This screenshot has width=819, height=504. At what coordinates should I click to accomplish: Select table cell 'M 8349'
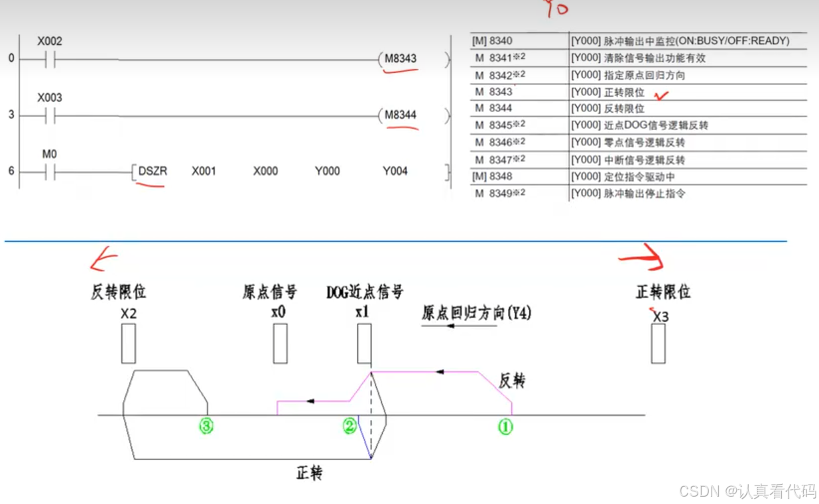500,194
